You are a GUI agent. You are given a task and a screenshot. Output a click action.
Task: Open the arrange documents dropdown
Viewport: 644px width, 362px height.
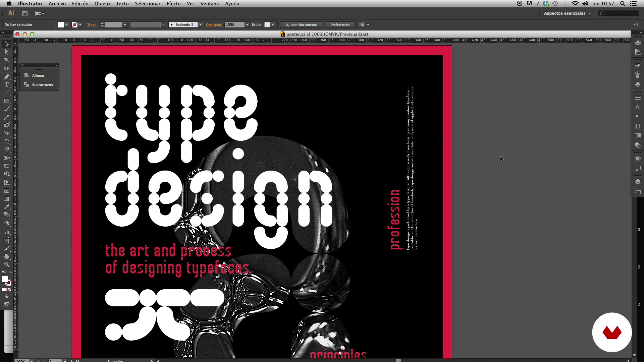(x=40, y=13)
